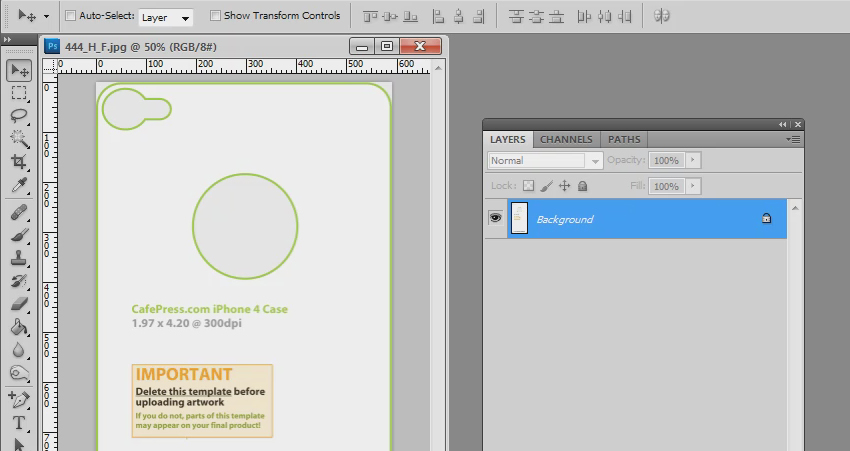850x451 pixels.
Task: Click document window scroll up arrow
Action: (x=439, y=68)
